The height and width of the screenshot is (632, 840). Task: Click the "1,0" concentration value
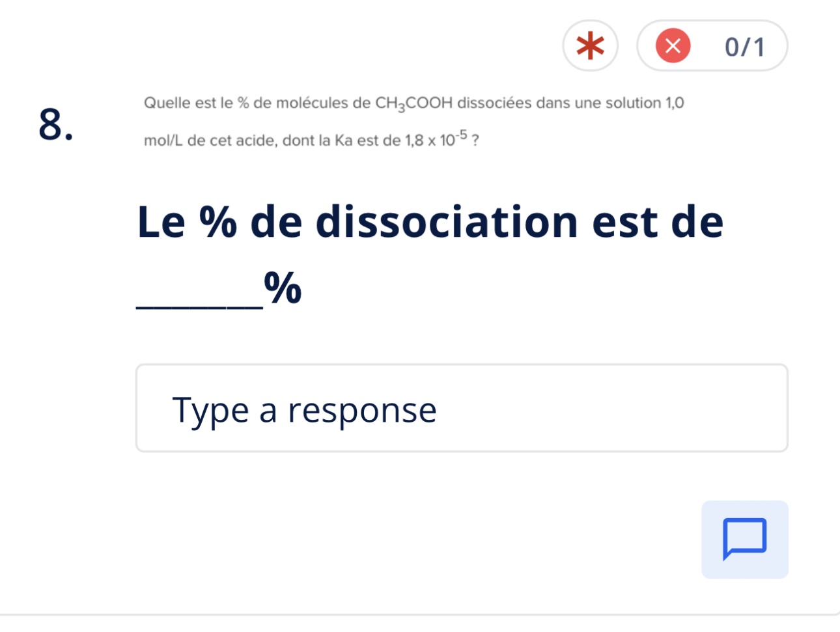pyautogui.click(x=674, y=103)
